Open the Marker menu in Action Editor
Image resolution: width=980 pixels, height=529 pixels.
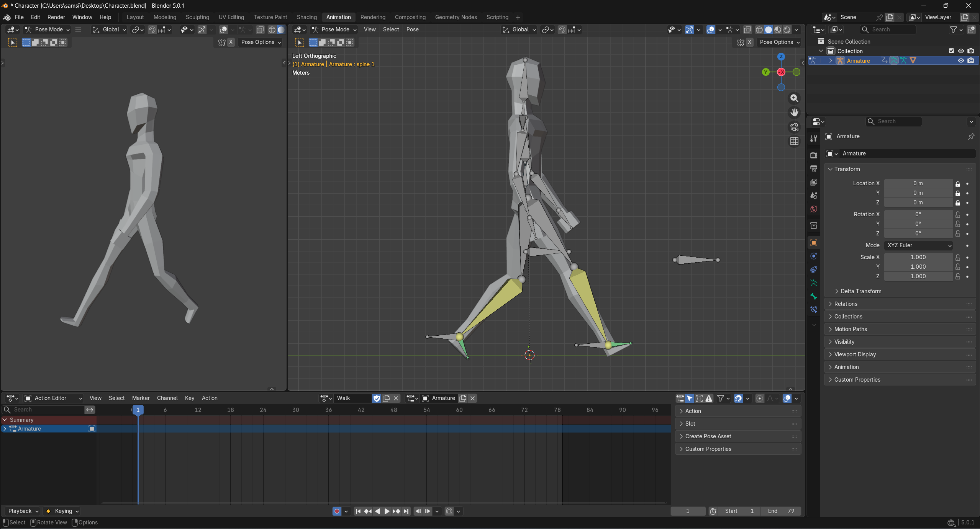[x=141, y=398]
